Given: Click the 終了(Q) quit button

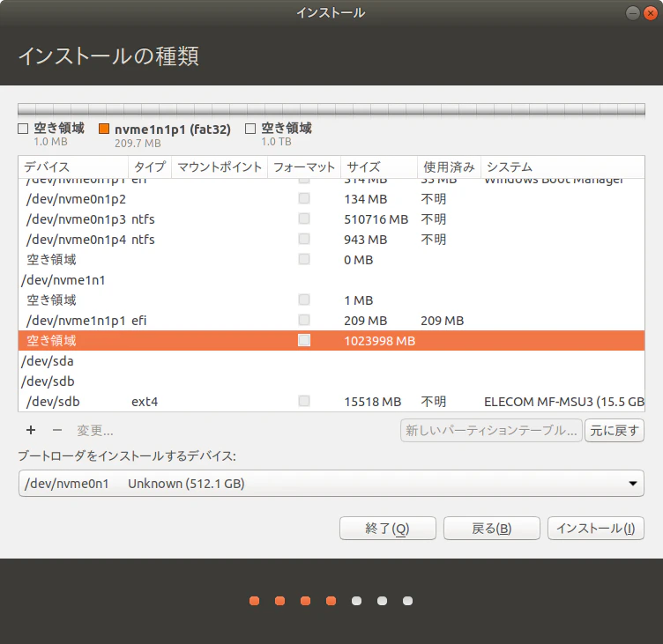Looking at the screenshot, I should click(x=387, y=529).
